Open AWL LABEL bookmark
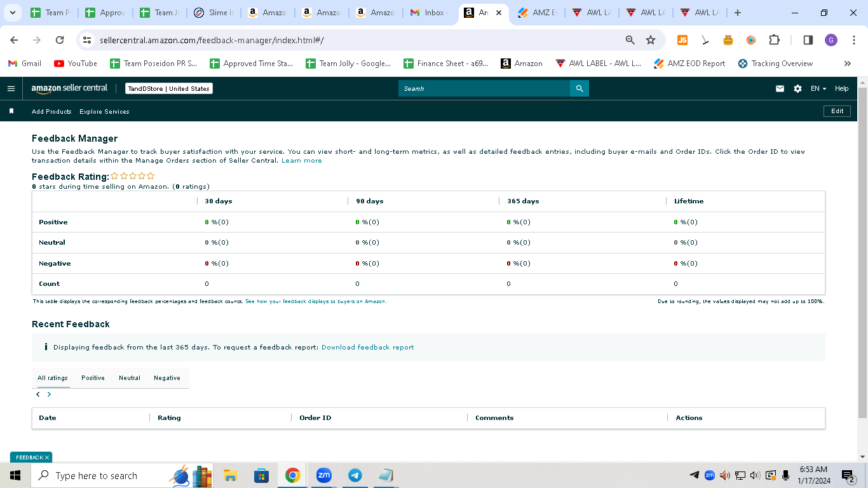 pos(598,64)
